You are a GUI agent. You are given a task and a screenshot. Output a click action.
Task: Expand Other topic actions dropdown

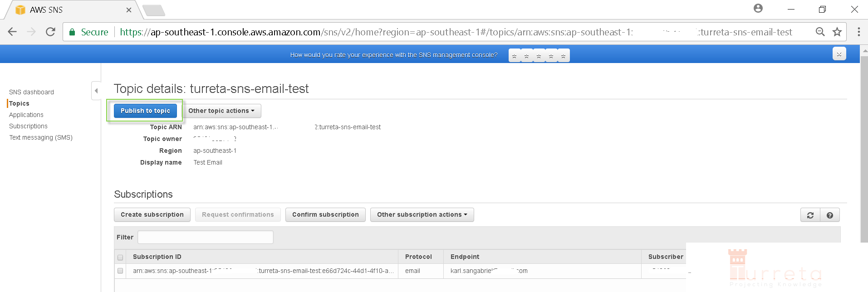221,111
